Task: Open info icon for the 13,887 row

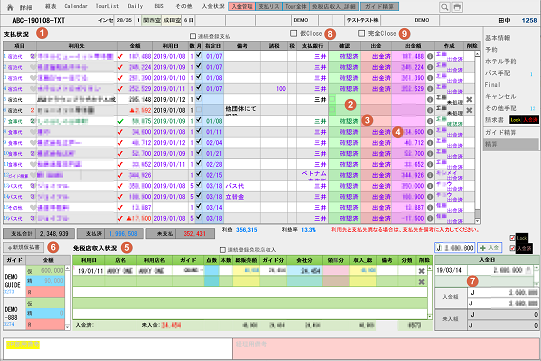Action: [x=430, y=207]
